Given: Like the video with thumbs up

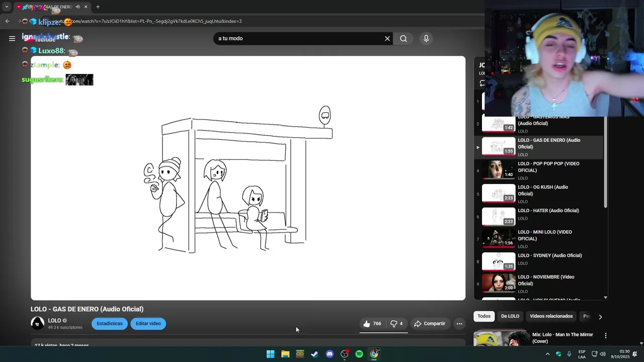Looking at the screenshot, I should (x=372, y=324).
